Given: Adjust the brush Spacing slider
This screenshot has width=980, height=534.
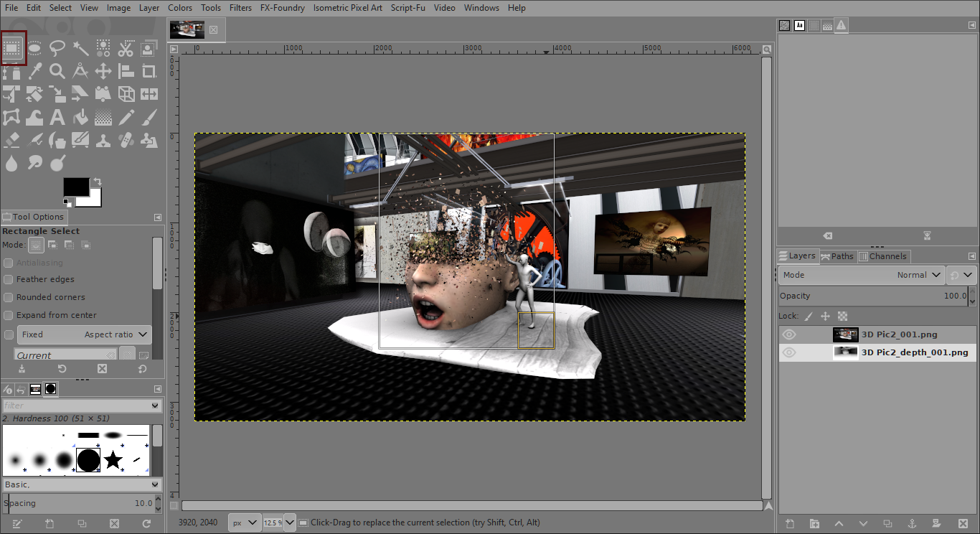Looking at the screenshot, I should pos(77,503).
